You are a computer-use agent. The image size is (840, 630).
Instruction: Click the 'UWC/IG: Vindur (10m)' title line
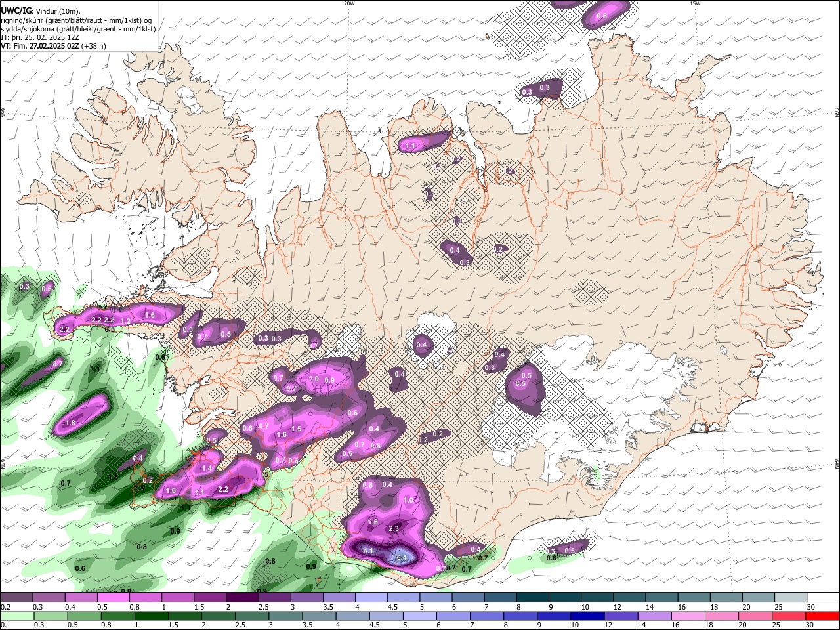tap(40, 10)
